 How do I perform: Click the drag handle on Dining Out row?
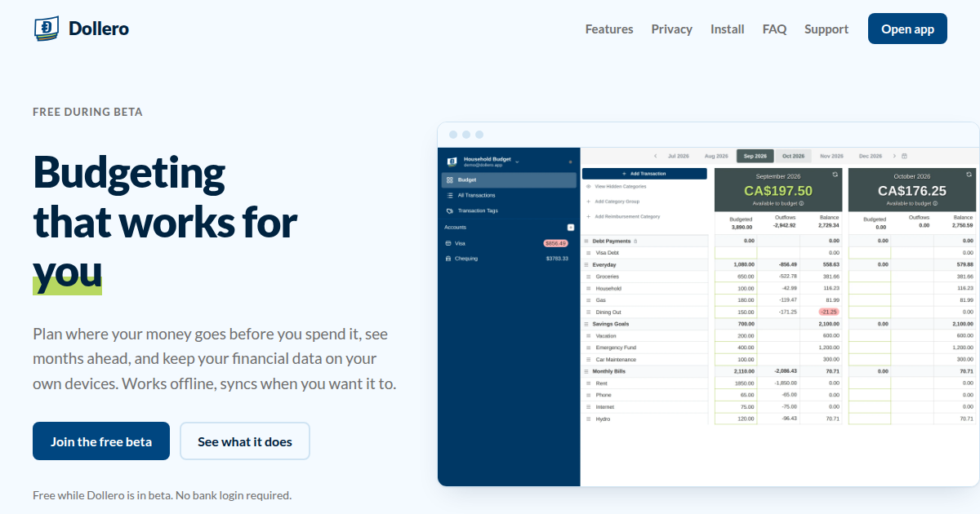click(588, 312)
